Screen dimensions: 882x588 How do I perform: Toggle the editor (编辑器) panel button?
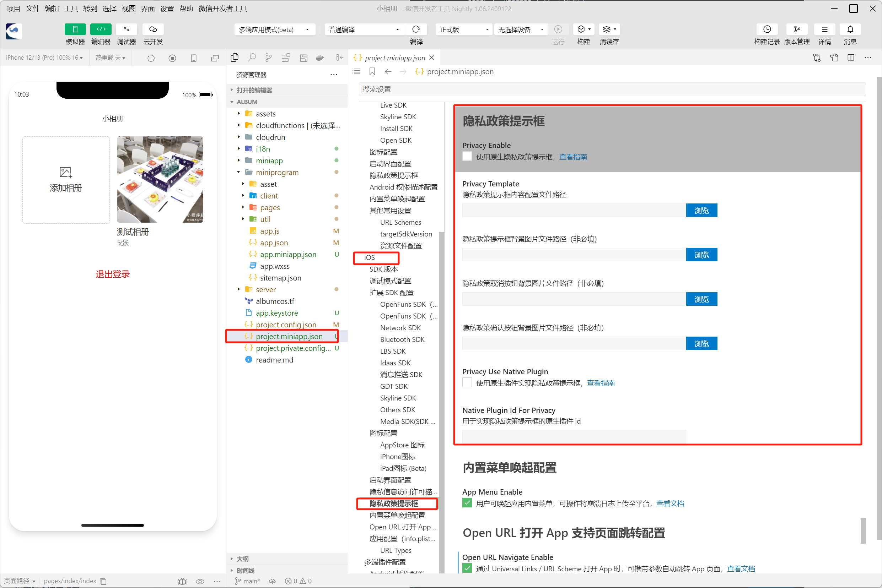point(101,29)
